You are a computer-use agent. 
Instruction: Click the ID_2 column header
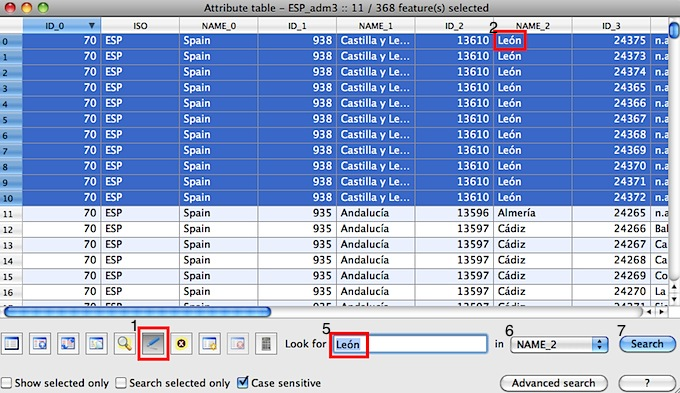coord(454,26)
